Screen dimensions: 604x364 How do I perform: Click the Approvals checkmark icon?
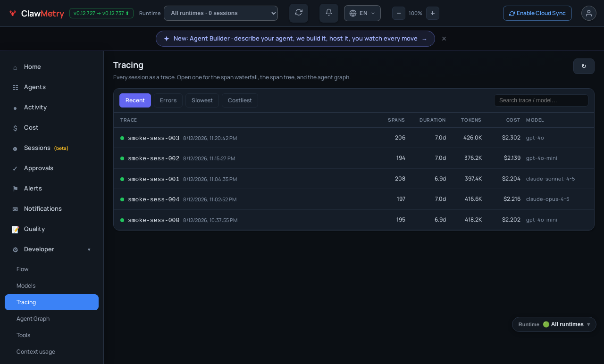click(x=15, y=169)
